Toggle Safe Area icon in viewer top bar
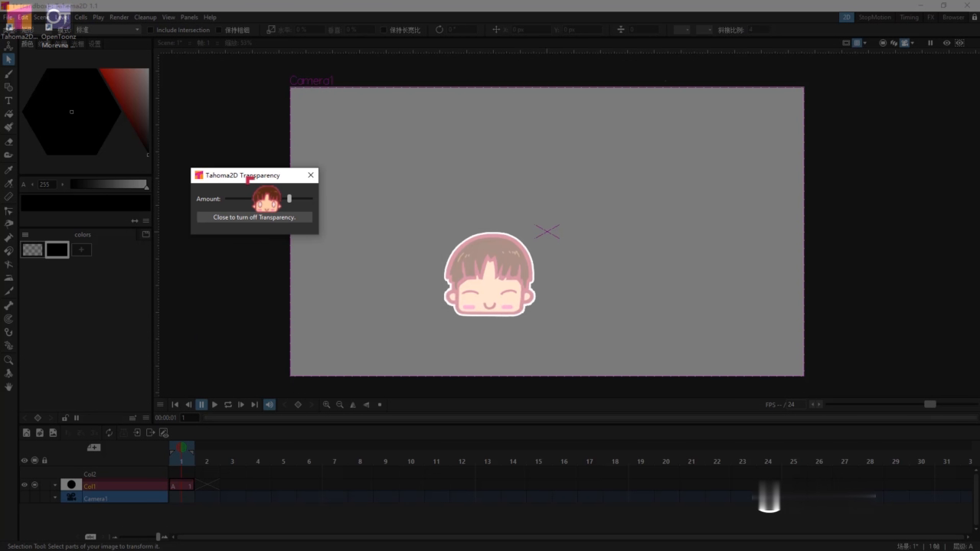980x551 pixels. 846,43
